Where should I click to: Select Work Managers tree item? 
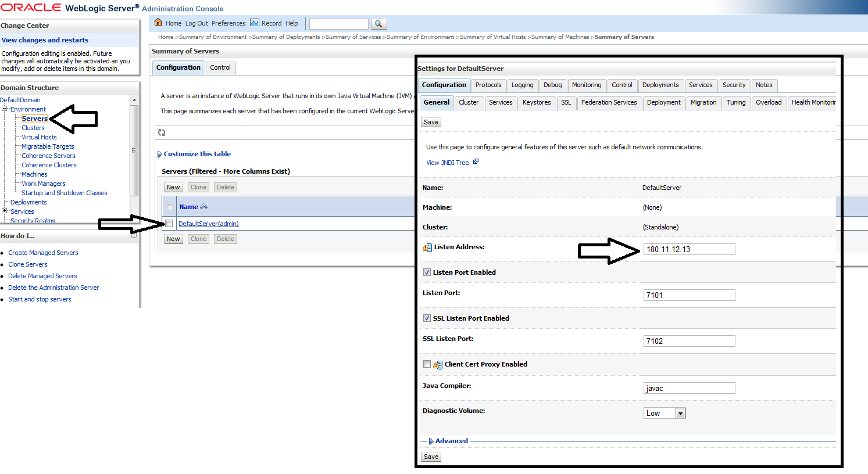(44, 184)
